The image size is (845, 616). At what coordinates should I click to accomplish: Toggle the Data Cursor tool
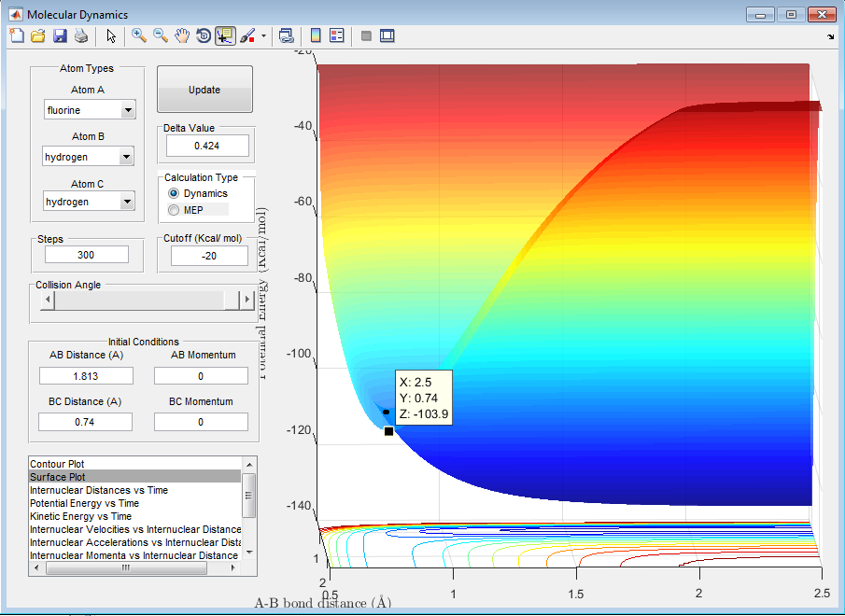pos(224,35)
